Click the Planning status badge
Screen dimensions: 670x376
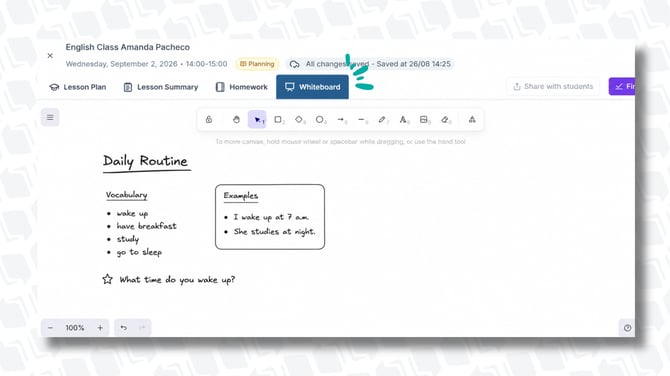coord(257,64)
